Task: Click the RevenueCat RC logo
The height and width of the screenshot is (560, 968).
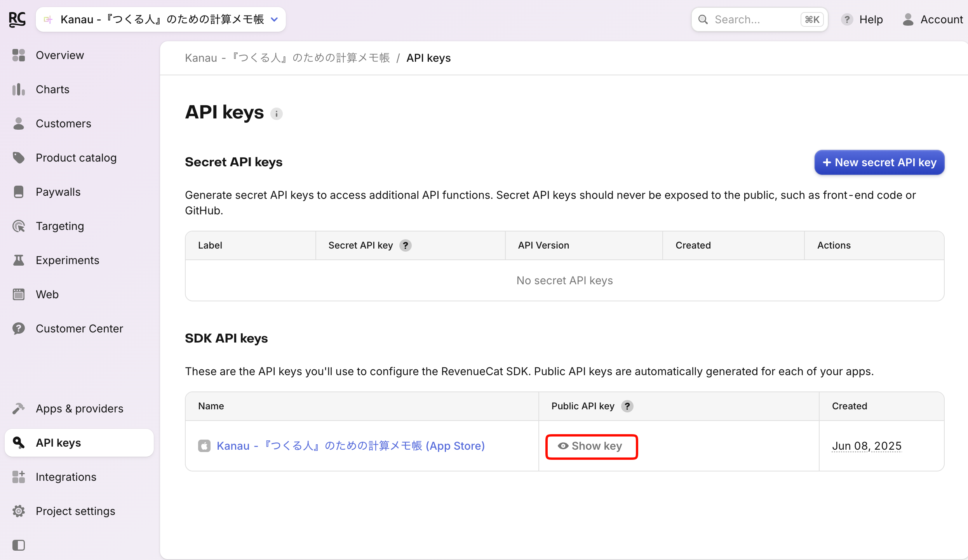Action: click(17, 19)
